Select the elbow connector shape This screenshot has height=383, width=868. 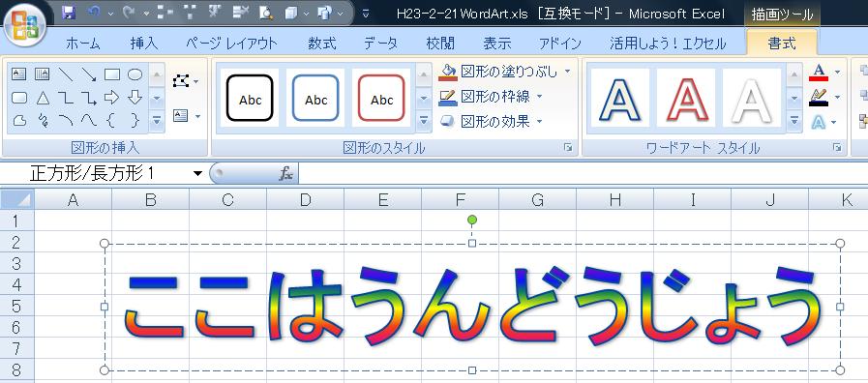click(x=66, y=98)
